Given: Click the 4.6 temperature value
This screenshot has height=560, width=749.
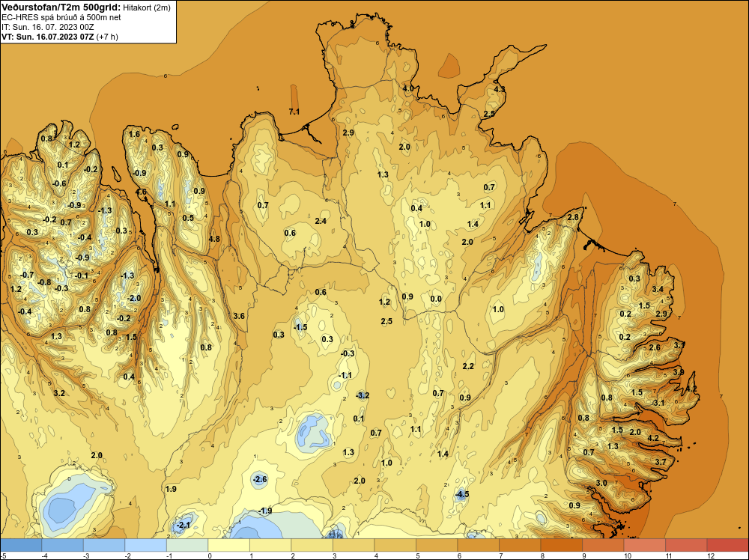Looking at the screenshot, I should pyautogui.click(x=142, y=192).
